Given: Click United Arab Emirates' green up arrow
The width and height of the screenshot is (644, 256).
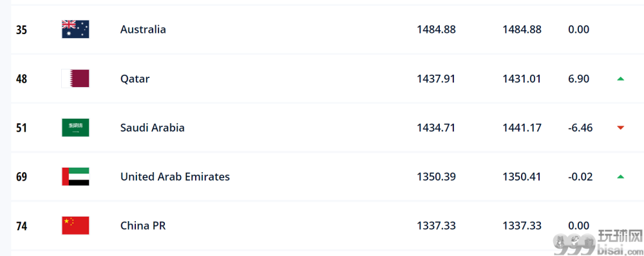Looking at the screenshot, I should (x=620, y=177).
